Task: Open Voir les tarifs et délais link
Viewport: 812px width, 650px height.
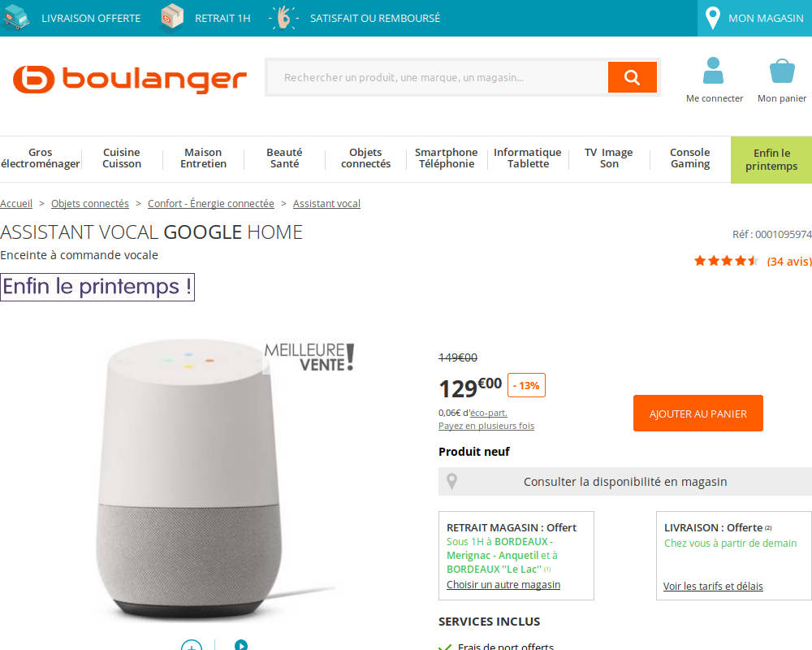Action: (x=713, y=587)
